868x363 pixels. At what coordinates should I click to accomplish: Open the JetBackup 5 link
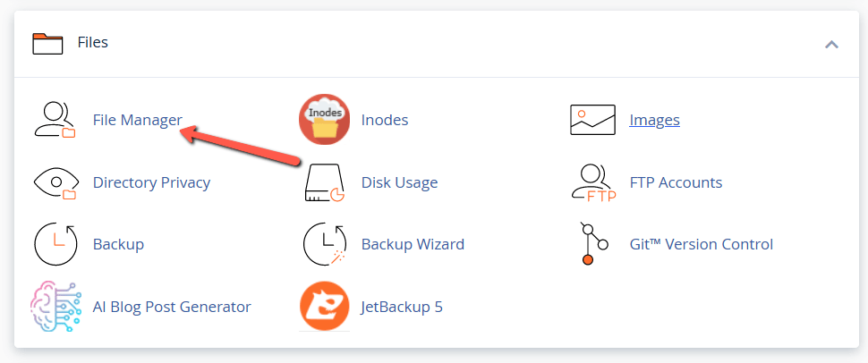[402, 307]
